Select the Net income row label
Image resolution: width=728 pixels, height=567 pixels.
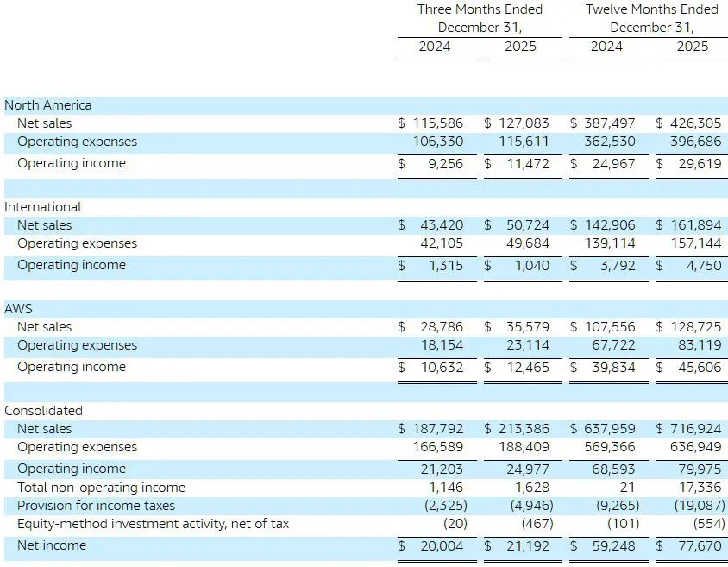click(x=52, y=545)
